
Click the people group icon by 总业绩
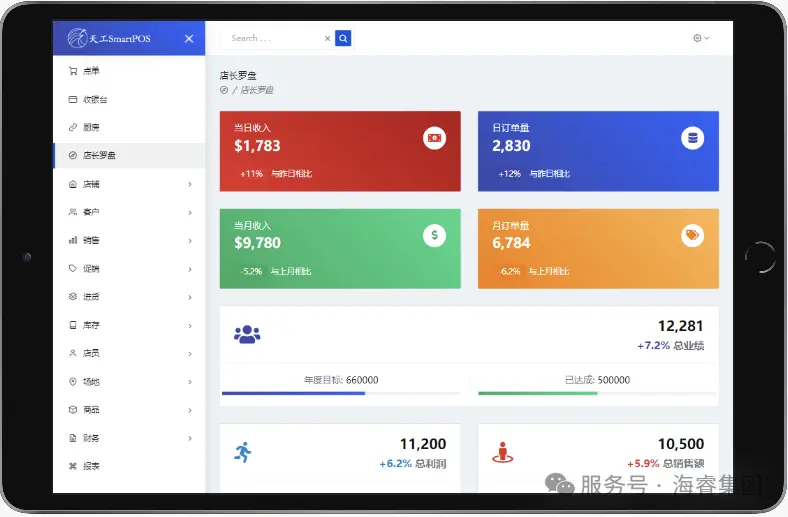pos(247,334)
